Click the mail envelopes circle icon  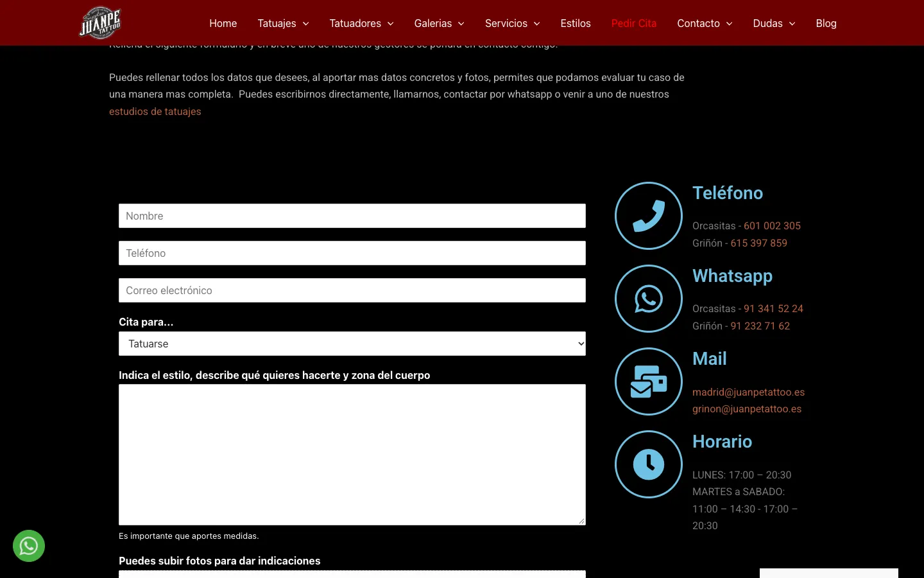(x=649, y=381)
